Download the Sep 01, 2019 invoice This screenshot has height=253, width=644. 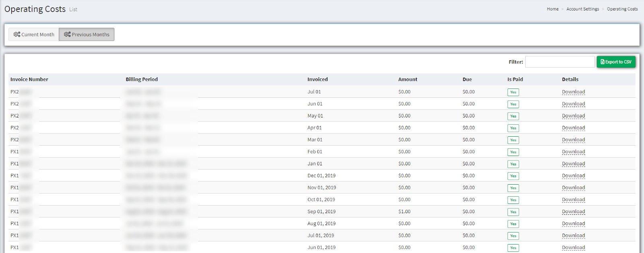(573, 212)
